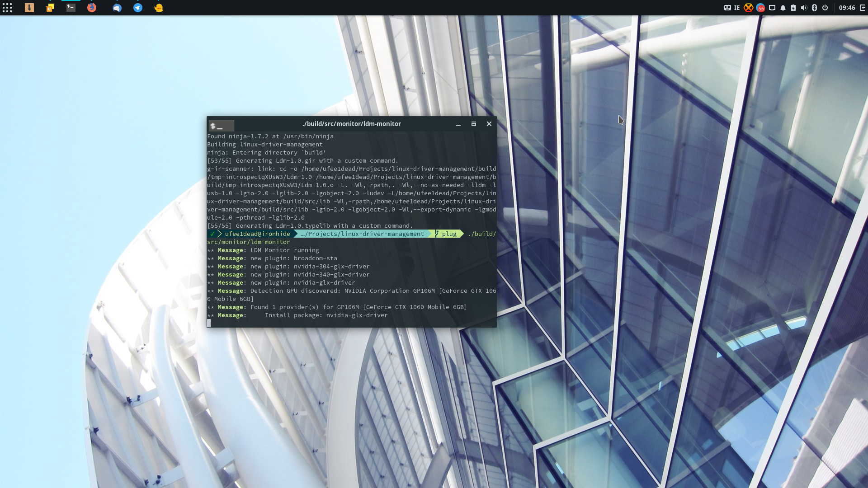Click the terminal cursor block
868x488 pixels.
[209, 323]
